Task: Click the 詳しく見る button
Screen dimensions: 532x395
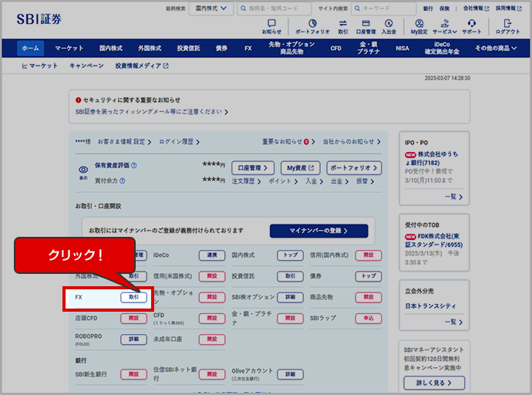Action: point(434,383)
